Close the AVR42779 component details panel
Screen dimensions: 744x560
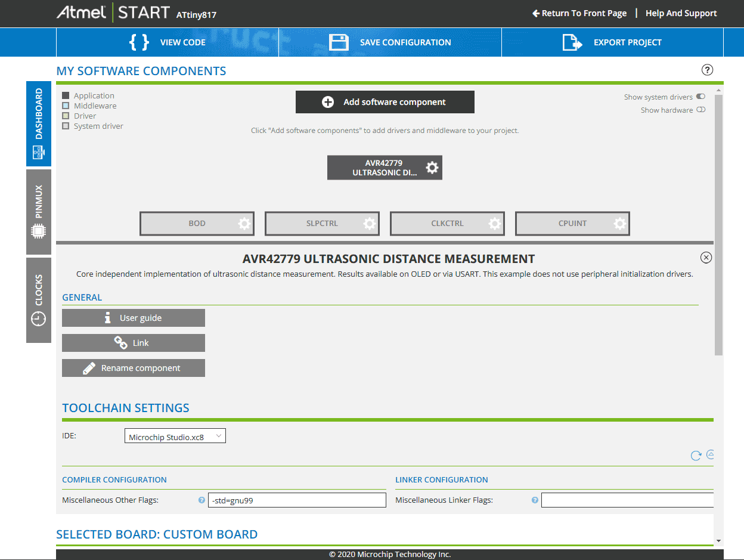click(x=706, y=258)
